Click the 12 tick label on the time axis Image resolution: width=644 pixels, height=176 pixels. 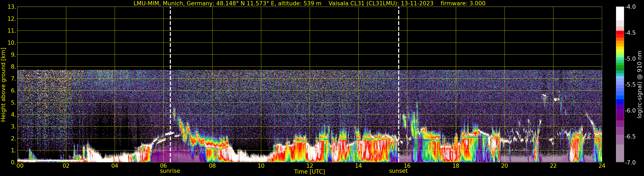pyautogui.click(x=310, y=166)
